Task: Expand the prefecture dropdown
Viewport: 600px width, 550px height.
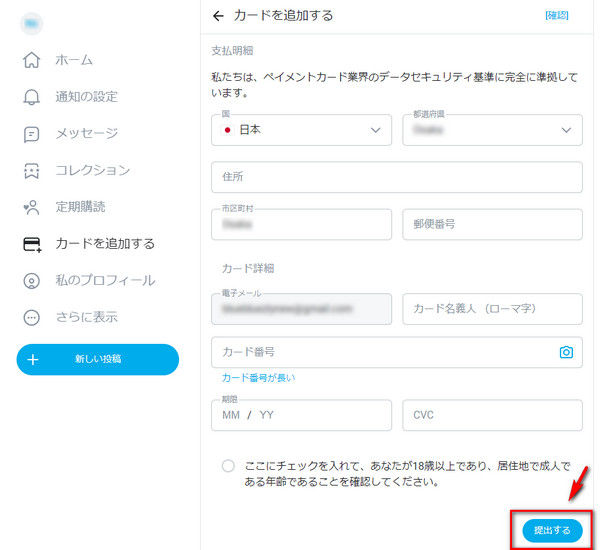Action: coord(491,130)
